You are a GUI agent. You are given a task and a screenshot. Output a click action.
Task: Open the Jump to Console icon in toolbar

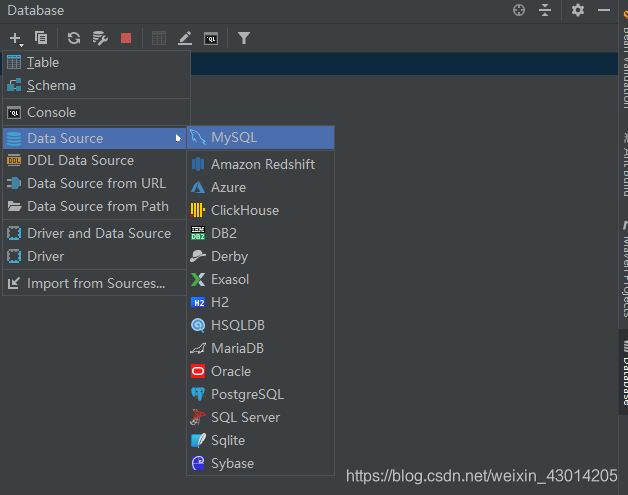[211, 38]
